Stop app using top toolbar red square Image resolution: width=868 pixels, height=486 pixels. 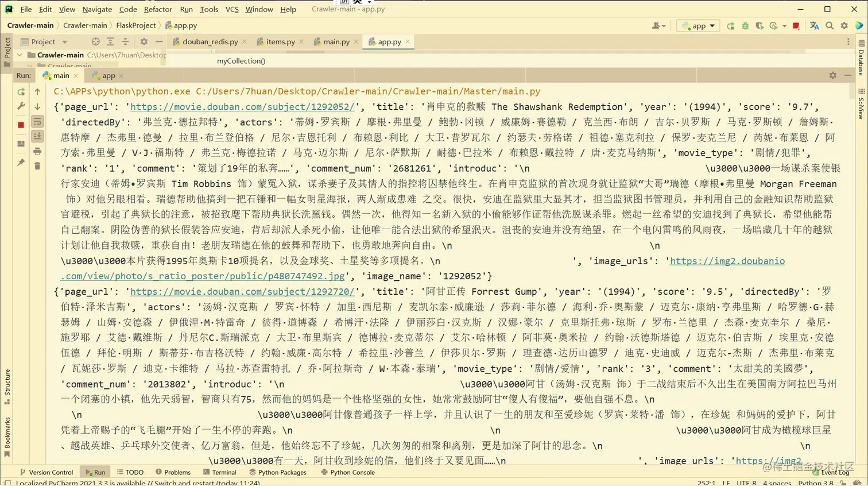point(796,26)
